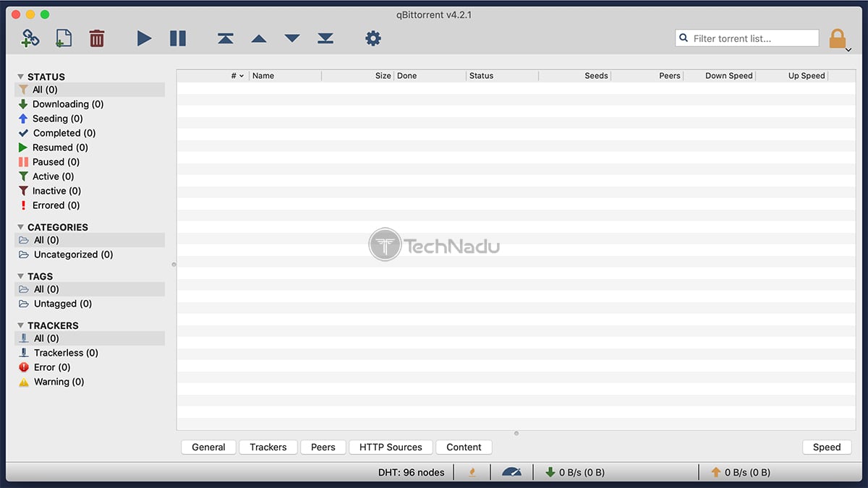Open the Trackers tab
The height and width of the screenshot is (488, 868).
268,448
